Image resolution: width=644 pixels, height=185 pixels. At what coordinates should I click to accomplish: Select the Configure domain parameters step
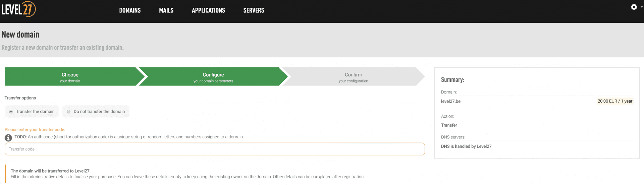point(213,77)
